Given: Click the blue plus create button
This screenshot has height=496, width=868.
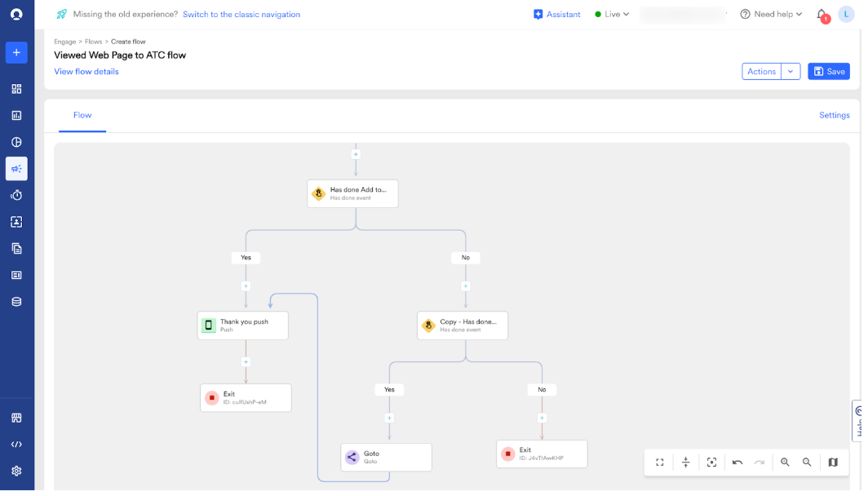Looking at the screenshot, I should point(16,52).
